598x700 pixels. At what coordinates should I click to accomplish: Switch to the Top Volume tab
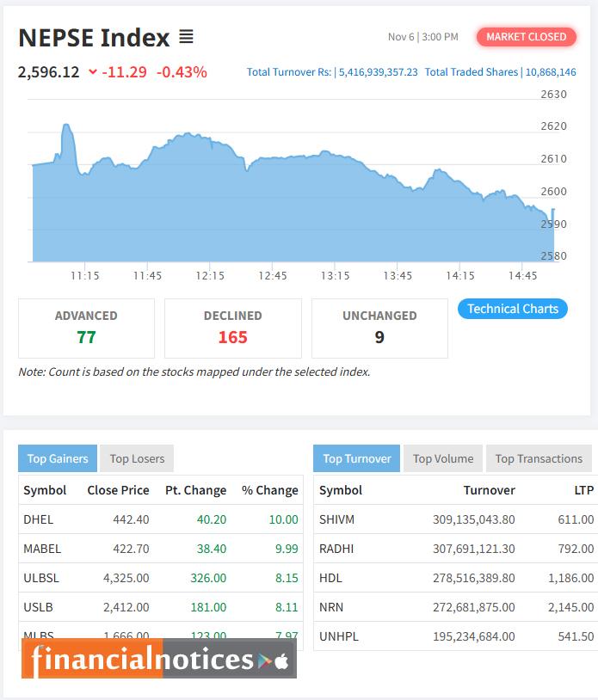coord(442,458)
